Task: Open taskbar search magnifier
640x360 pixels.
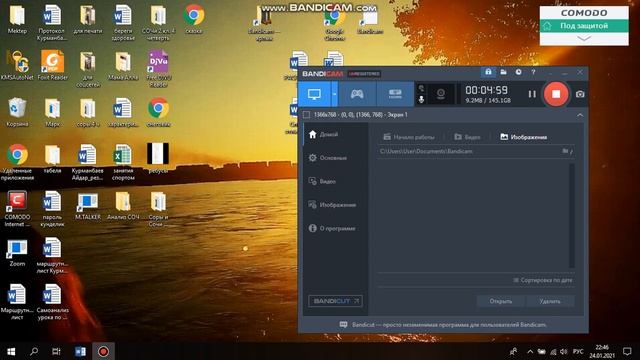Action: click(34, 351)
